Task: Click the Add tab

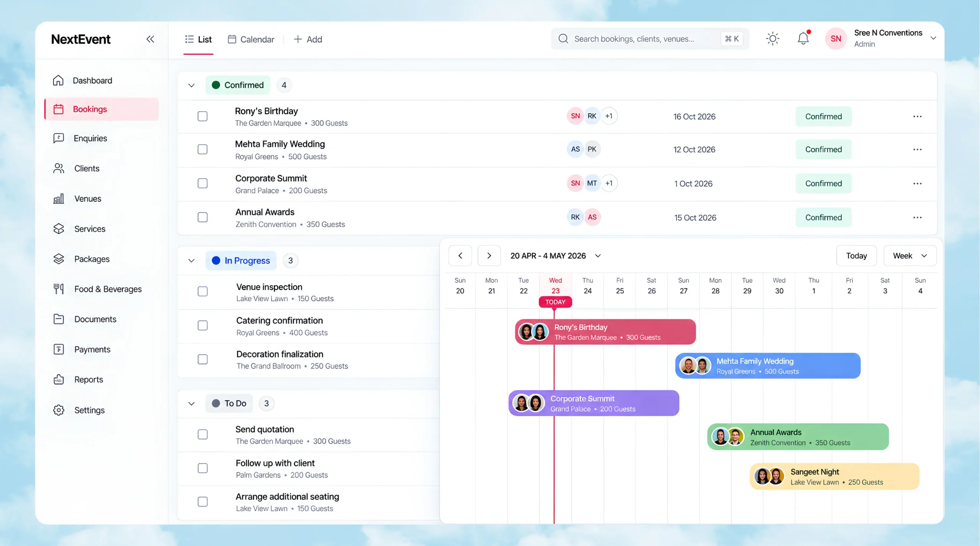Action: [308, 39]
